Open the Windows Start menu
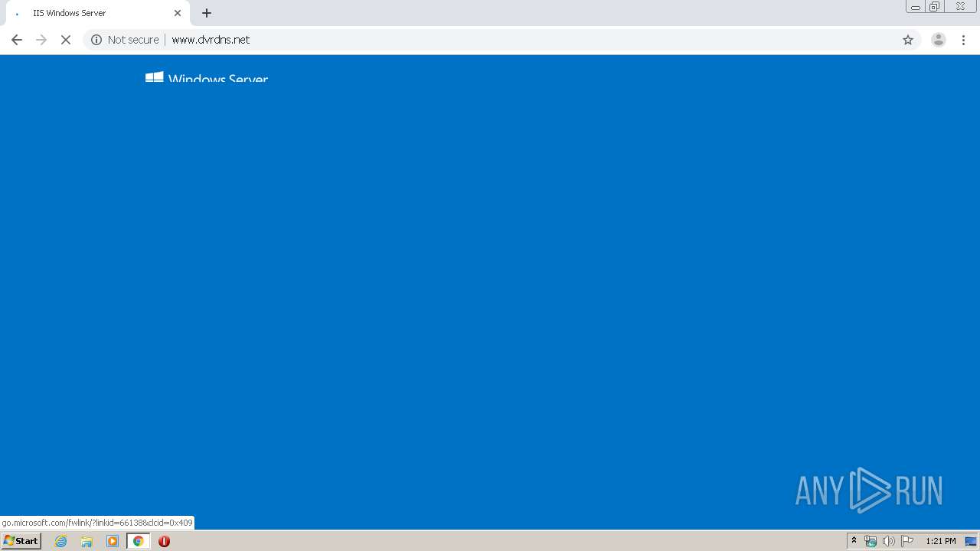Image resolution: width=980 pixels, height=551 pixels. tap(21, 541)
